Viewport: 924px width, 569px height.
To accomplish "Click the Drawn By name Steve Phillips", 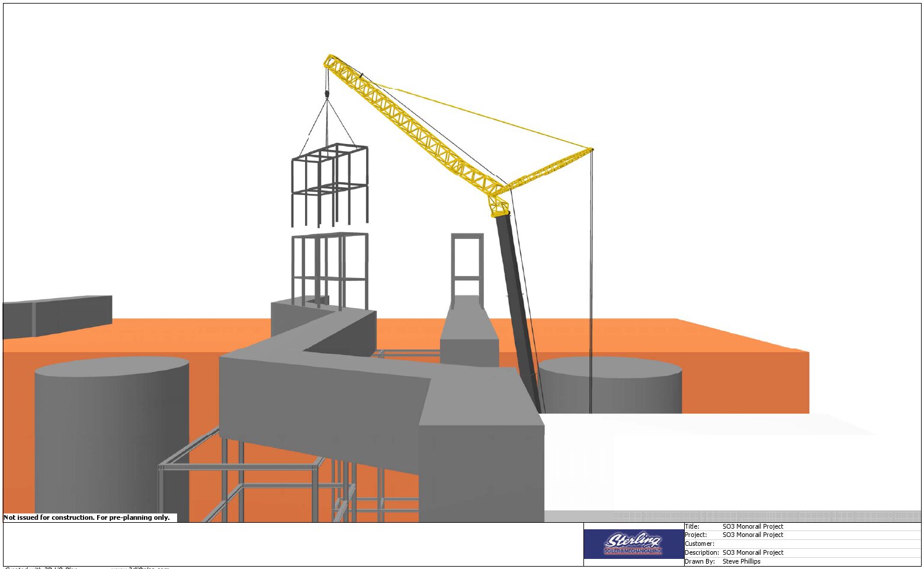I will [741, 561].
